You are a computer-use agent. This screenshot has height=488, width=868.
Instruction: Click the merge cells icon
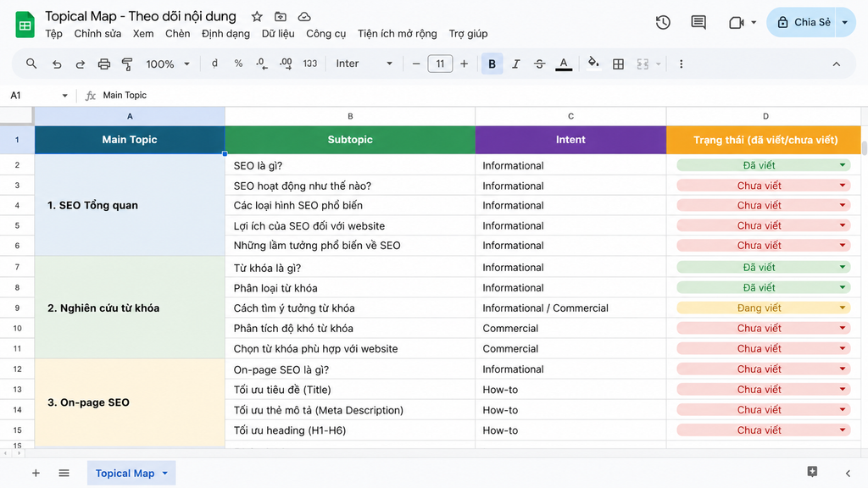643,64
